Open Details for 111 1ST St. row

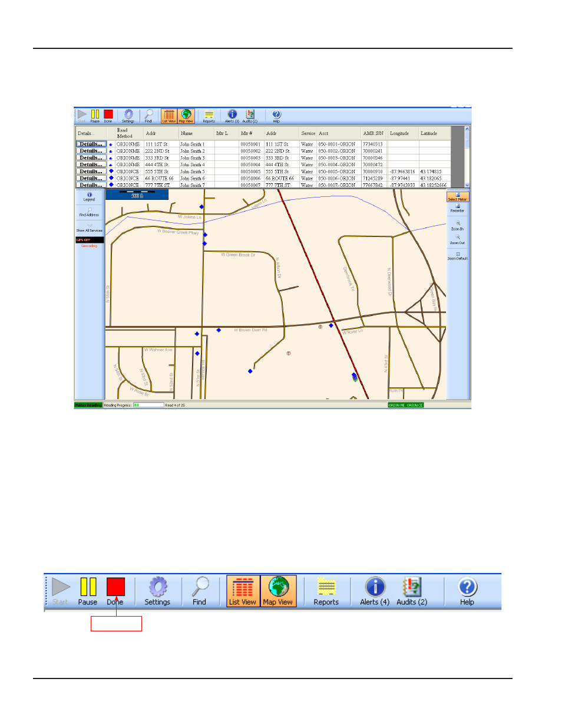[91, 144]
